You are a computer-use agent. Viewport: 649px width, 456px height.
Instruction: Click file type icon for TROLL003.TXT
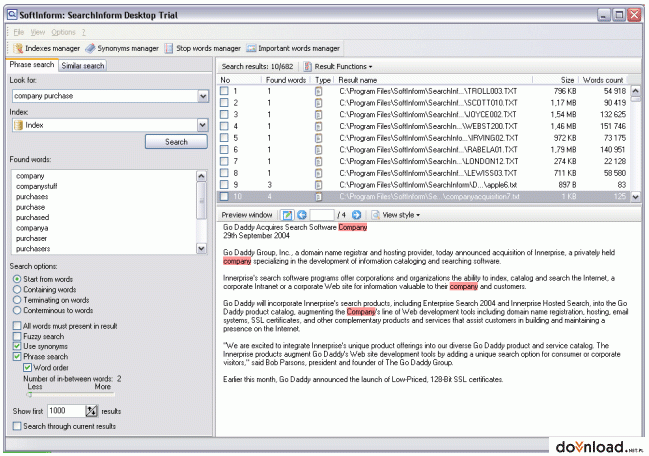318,91
